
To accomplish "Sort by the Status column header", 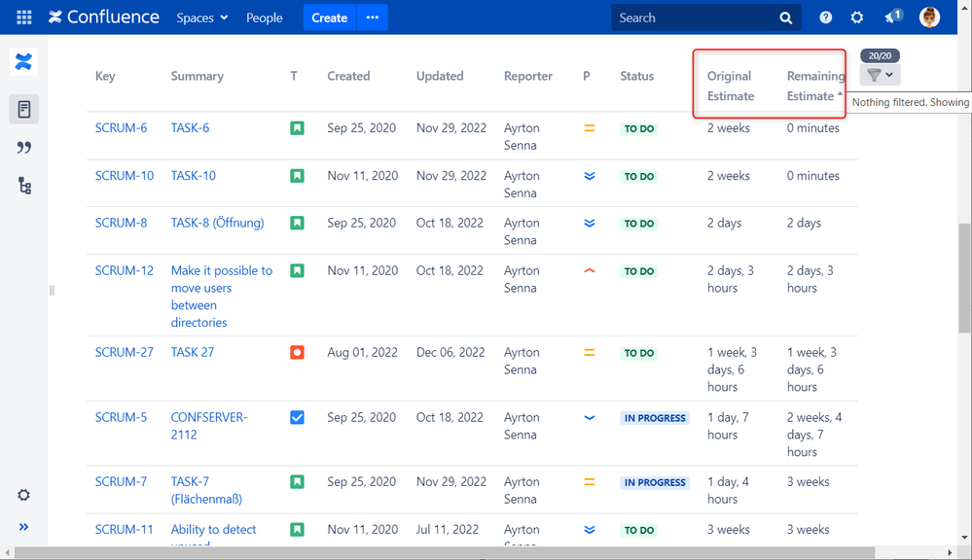I will tap(636, 76).
